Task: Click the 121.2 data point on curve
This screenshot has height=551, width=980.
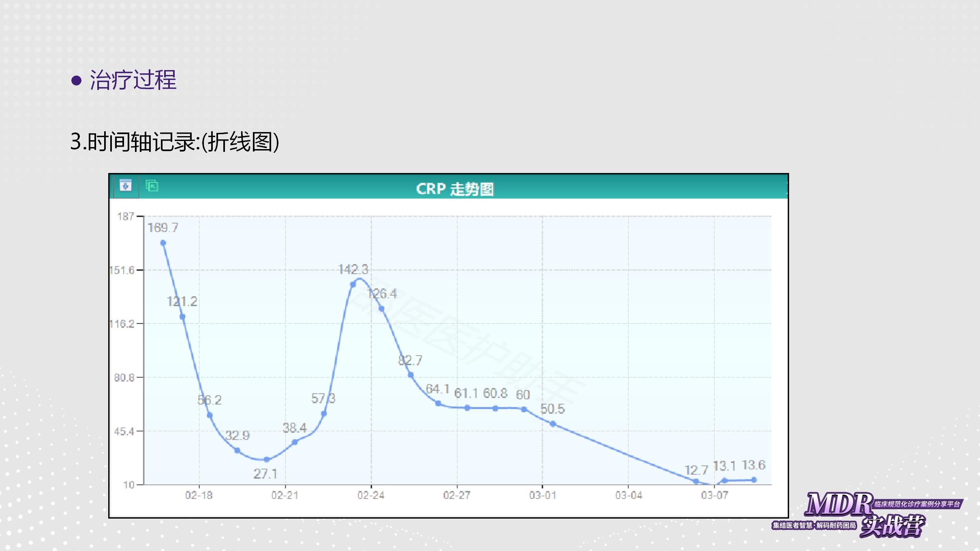Action: coord(182,317)
